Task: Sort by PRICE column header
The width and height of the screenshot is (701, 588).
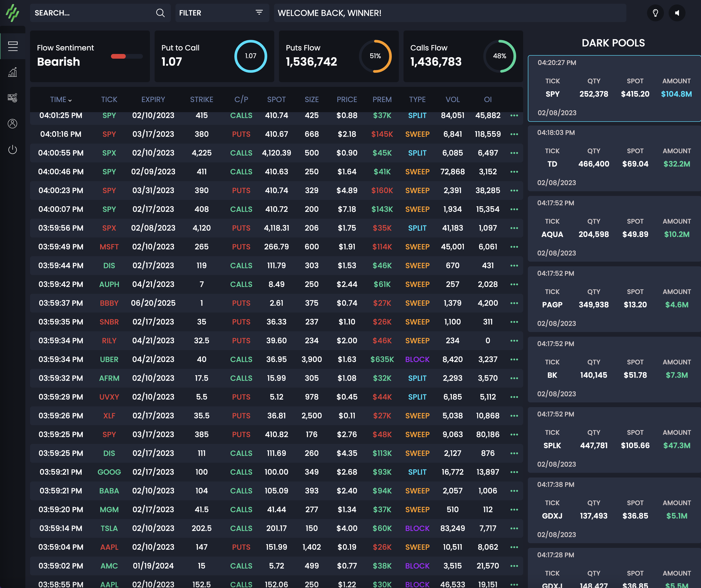Action: (347, 99)
